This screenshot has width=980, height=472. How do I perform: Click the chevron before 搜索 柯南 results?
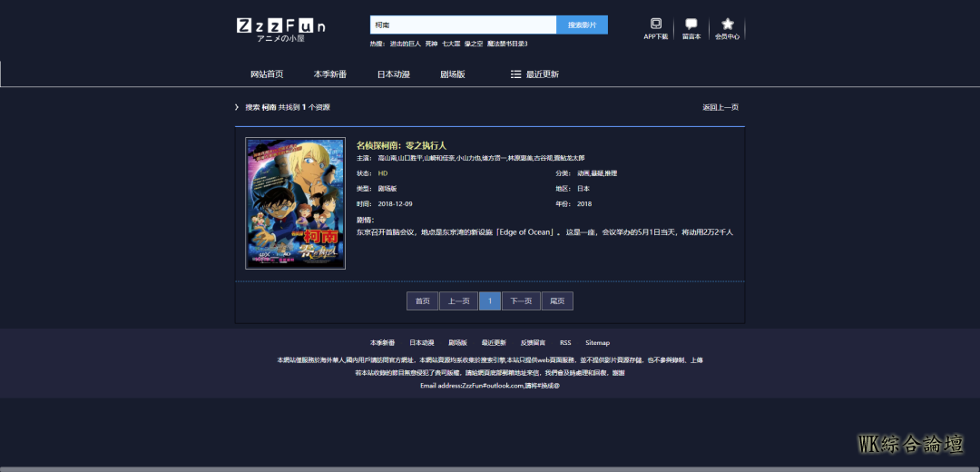(238, 107)
